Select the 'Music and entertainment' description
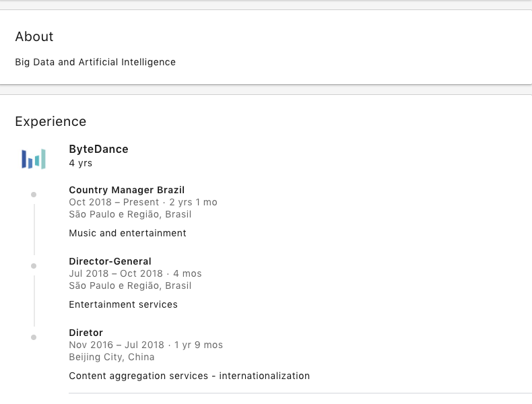This screenshot has height=404, width=532. pos(127,233)
